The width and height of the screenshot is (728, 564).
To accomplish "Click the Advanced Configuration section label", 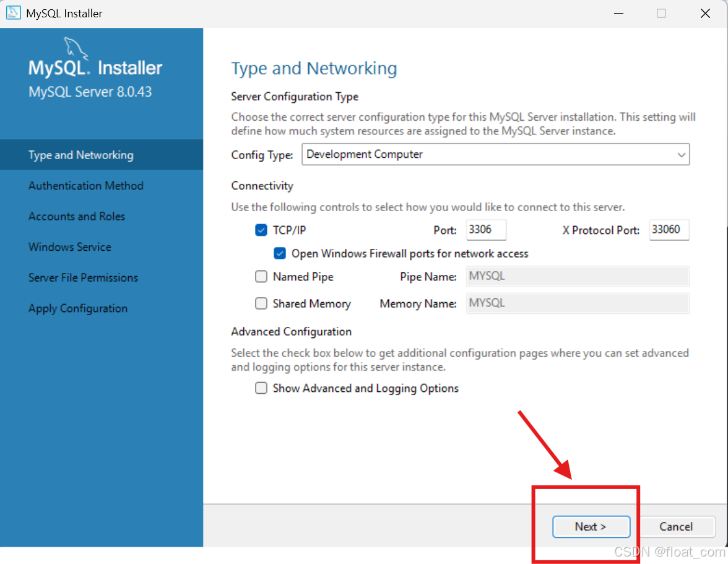I will [x=291, y=331].
